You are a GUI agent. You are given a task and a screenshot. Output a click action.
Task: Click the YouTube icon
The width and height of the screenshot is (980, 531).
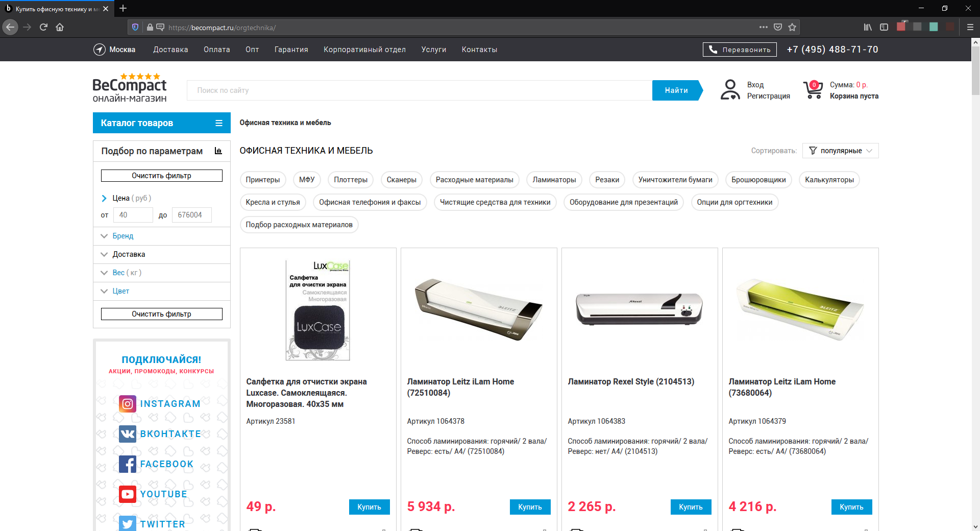pyautogui.click(x=128, y=494)
